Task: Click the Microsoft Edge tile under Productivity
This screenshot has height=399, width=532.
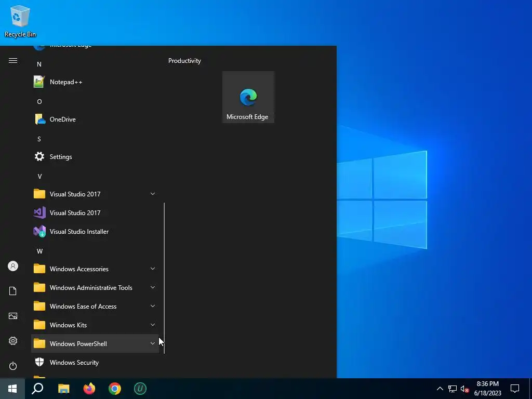Action: 248,97
